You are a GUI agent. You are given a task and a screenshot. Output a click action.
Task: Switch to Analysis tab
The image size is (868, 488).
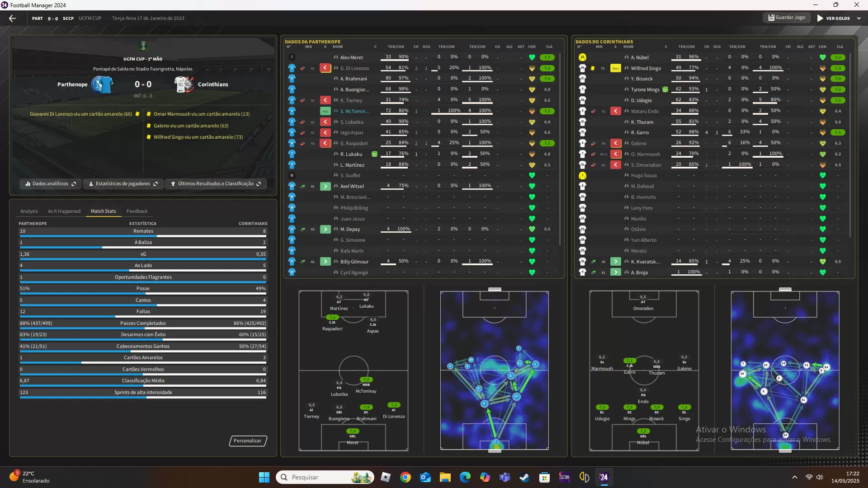click(x=29, y=211)
